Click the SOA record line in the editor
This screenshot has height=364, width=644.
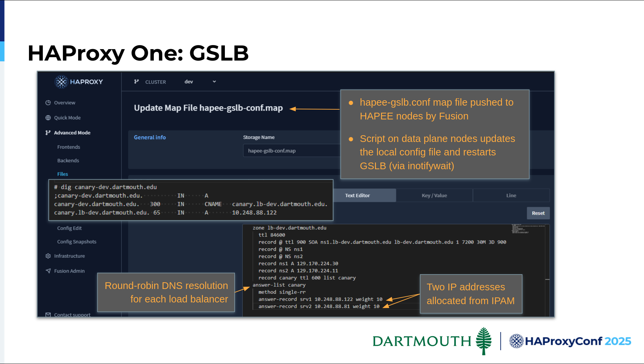point(382,242)
